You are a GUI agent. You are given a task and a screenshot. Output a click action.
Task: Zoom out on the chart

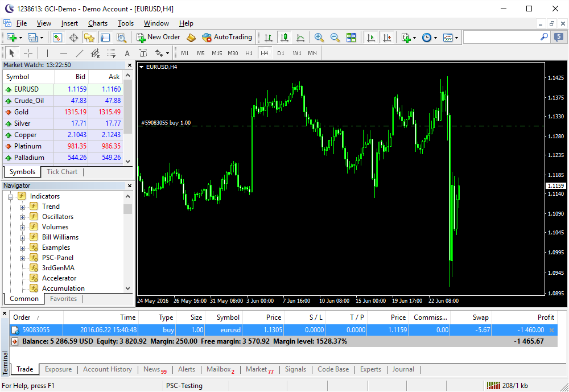335,38
